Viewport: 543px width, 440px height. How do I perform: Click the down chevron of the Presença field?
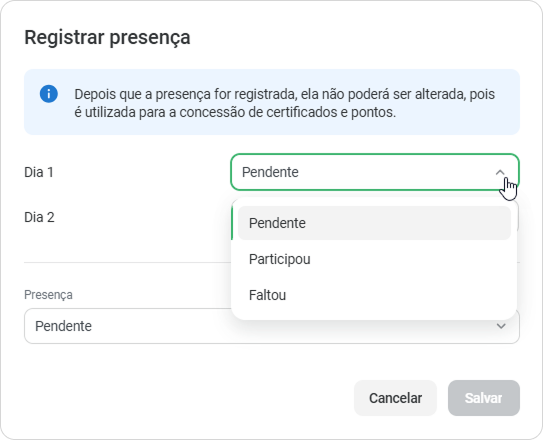pyautogui.click(x=501, y=326)
